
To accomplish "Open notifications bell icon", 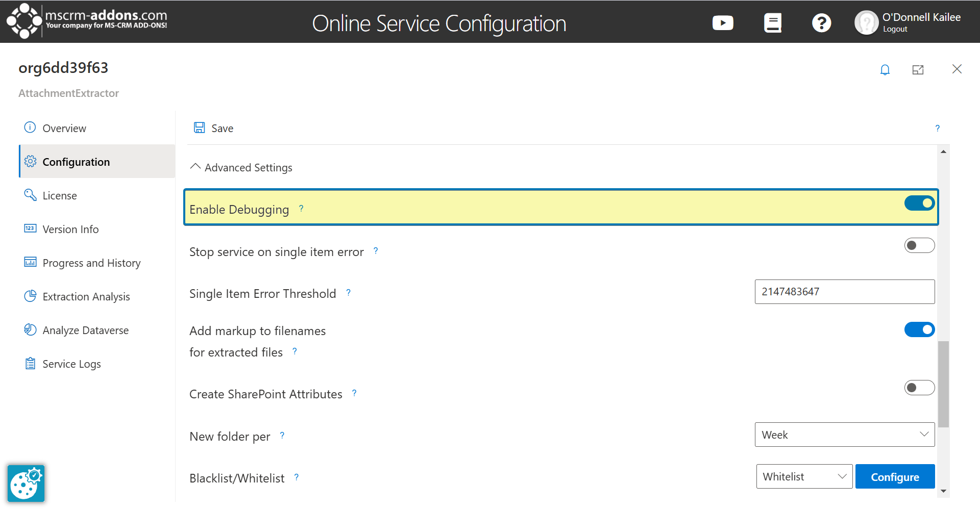I will [x=885, y=70].
